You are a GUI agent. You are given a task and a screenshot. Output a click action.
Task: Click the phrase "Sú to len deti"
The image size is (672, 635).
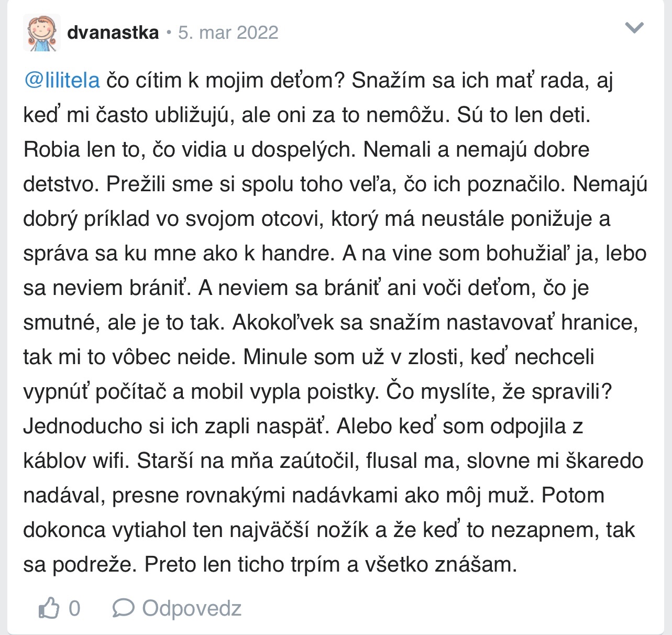pos(523,115)
